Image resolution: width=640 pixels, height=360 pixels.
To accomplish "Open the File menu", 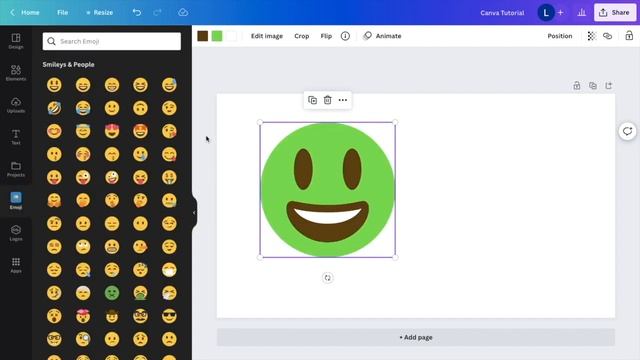I will [x=62, y=13].
